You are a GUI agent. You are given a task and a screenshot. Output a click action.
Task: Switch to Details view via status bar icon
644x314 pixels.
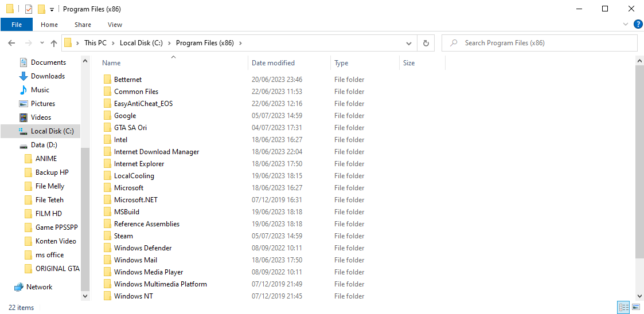[x=624, y=307]
